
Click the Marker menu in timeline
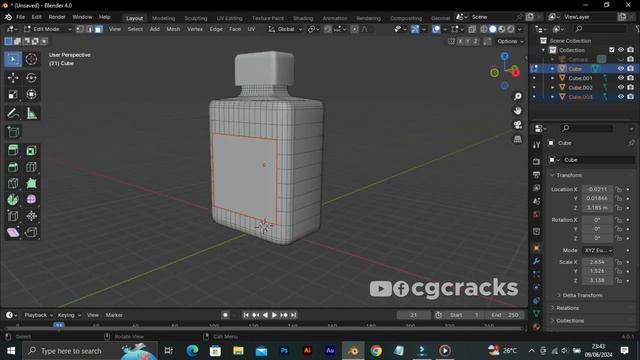(114, 315)
